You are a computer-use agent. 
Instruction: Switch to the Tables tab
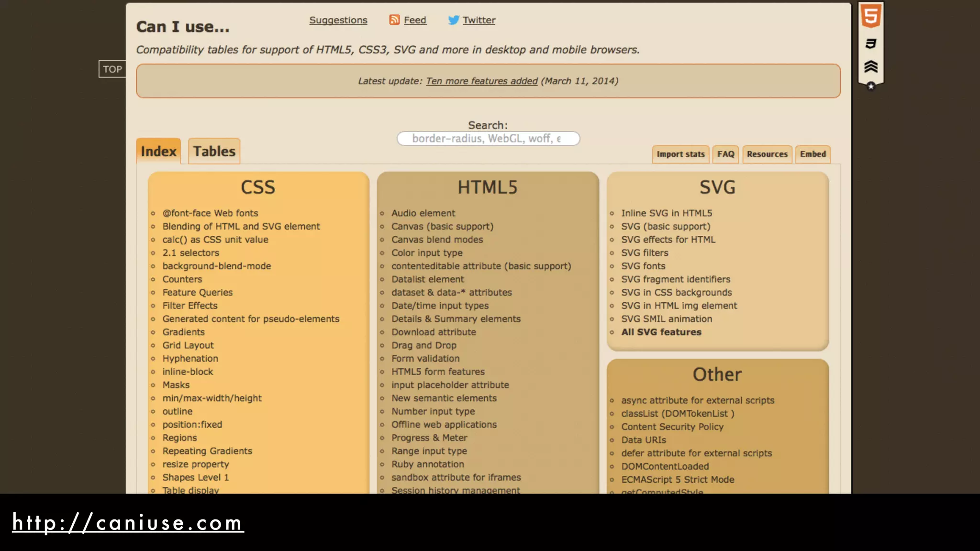pos(214,151)
